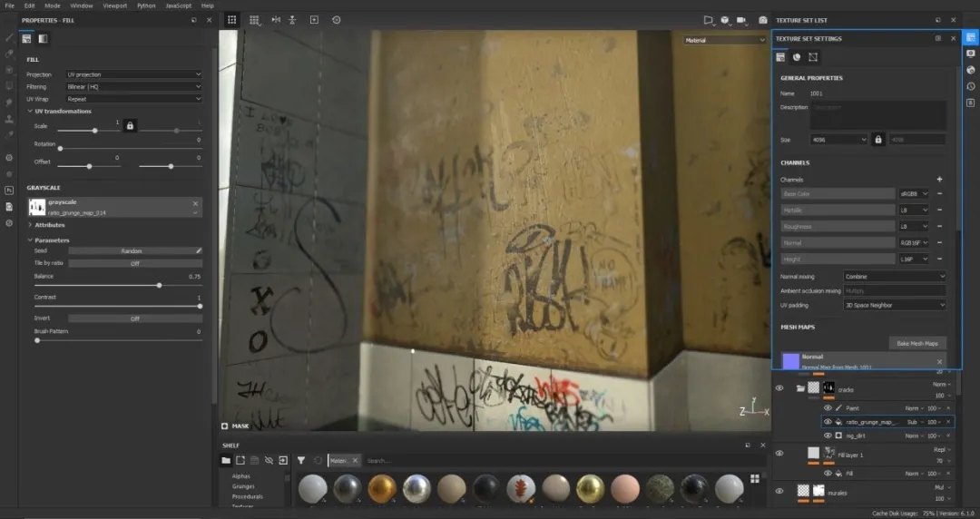This screenshot has height=519, width=980.
Task: Open the Mode menu
Action: pos(53,5)
